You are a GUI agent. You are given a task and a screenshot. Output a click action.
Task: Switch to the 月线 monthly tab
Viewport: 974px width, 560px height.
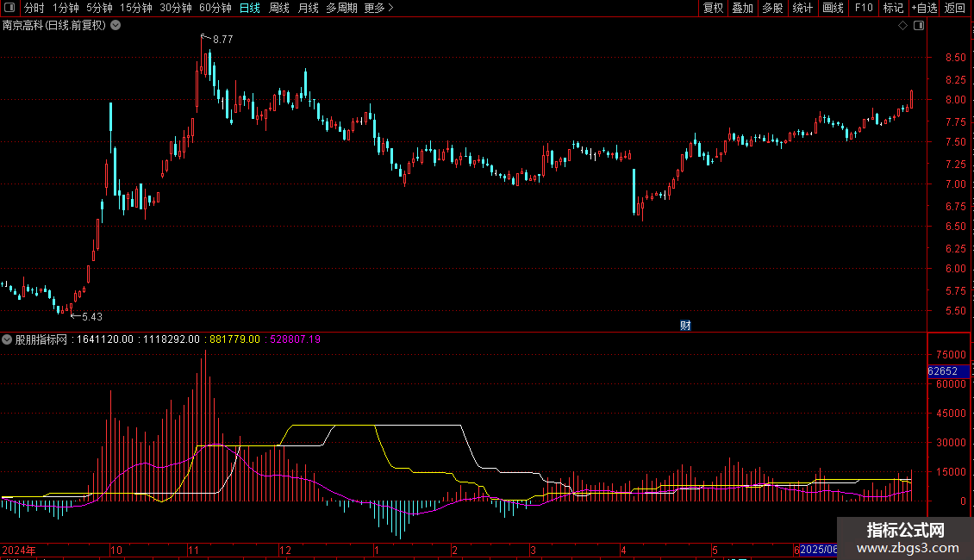[308, 8]
